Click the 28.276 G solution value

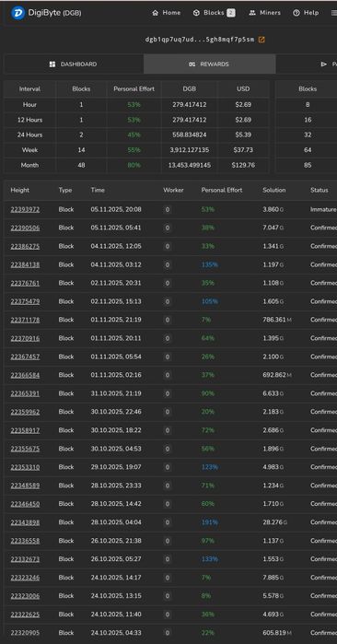coord(274,522)
